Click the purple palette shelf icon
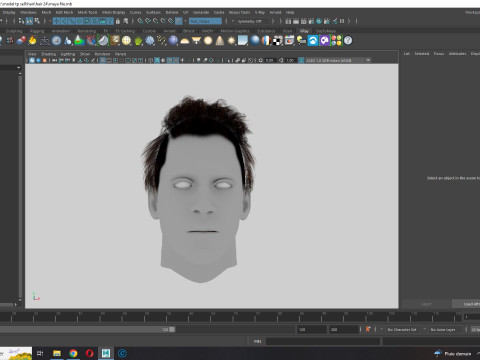The image size is (480, 360). coord(325,41)
